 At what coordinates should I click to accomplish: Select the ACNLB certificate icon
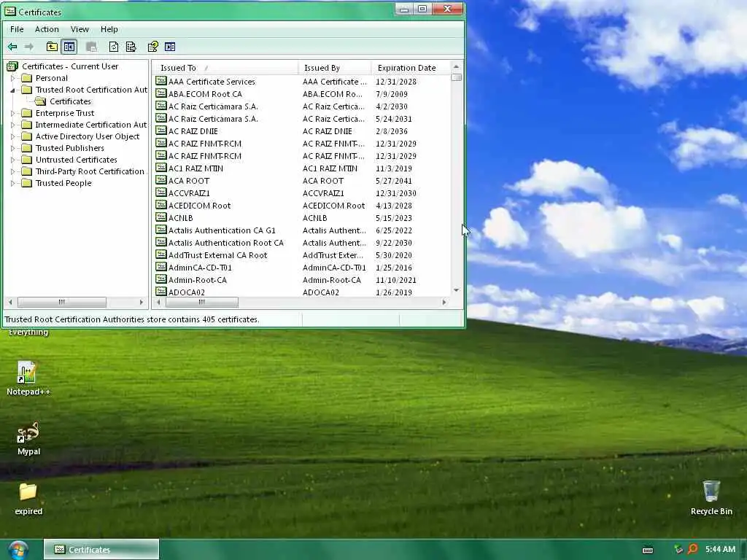click(x=161, y=217)
